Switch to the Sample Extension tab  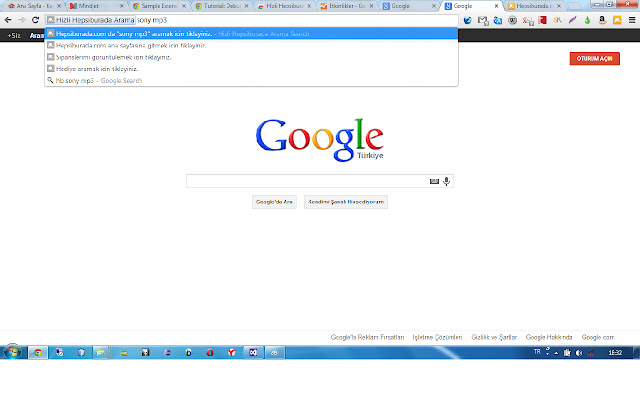tap(159, 6)
